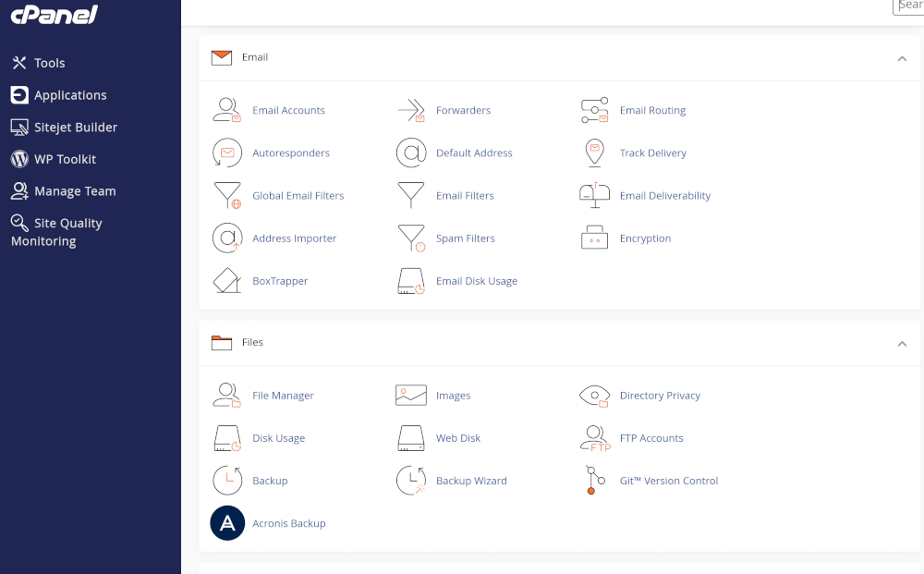The image size is (924, 574).
Task: Click the Encryption lockbox icon
Action: pos(594,238)
